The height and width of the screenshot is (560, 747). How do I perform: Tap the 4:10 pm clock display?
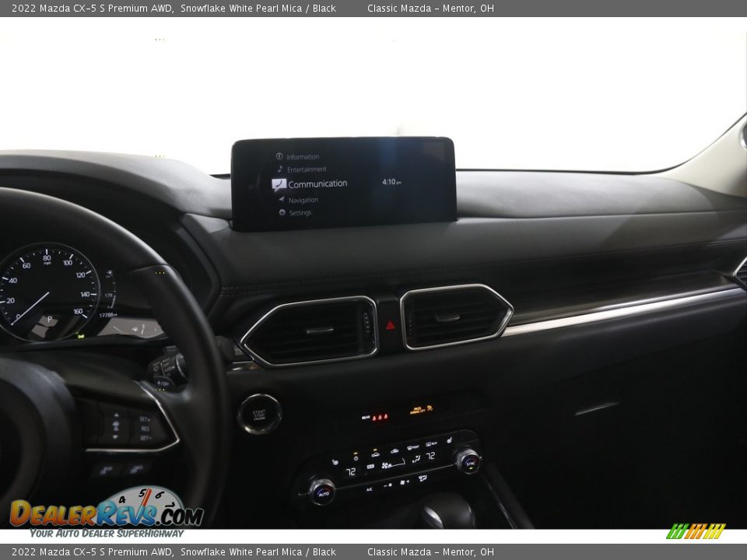[391, 182]
